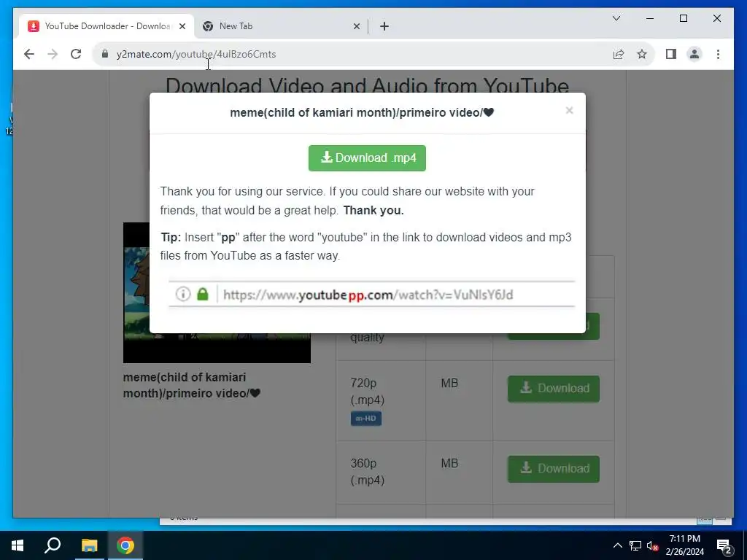This screenshot has height=560, width=747.
Task: Click the Chrome icon in the taskbar
Action: point(125,545)
